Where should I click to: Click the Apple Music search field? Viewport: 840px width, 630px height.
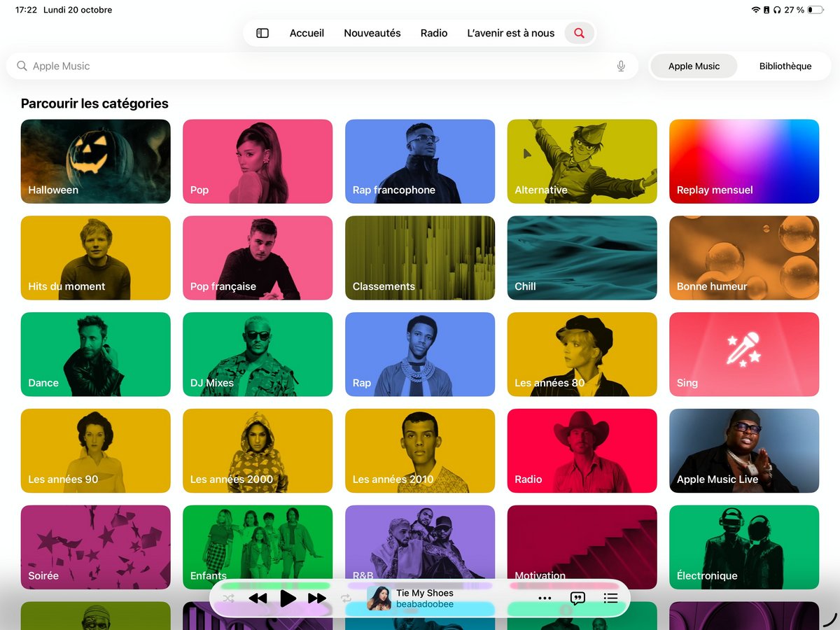pos(315,66)
